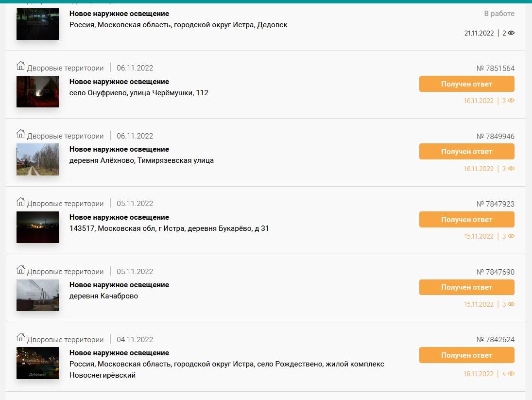Open the Новоснегирёвский request thumbnail image
The height and width of the screenshot is (400, 532).
point(37,363)
